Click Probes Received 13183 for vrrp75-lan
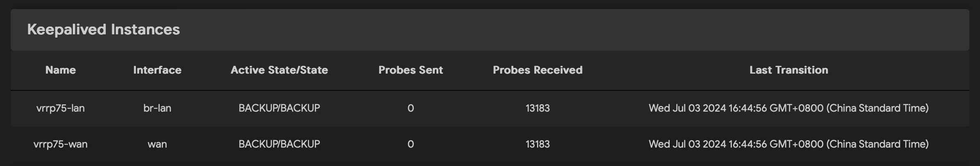 click(x=537, y=108)
